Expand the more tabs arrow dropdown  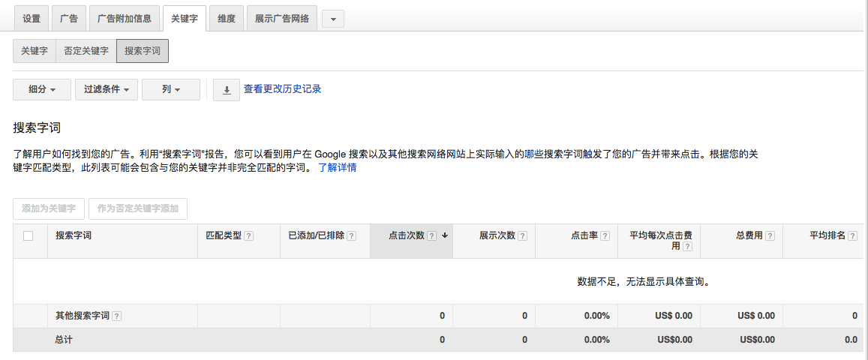point(333,19)
